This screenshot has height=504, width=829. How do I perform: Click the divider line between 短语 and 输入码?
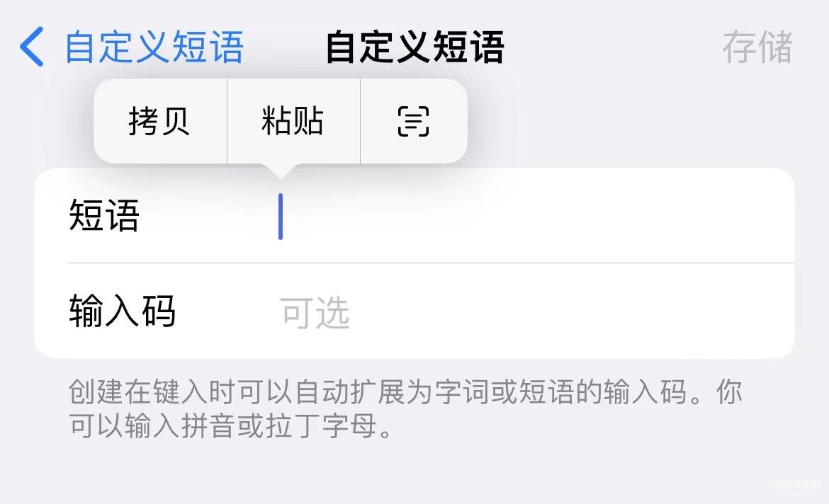coord(432,263)
